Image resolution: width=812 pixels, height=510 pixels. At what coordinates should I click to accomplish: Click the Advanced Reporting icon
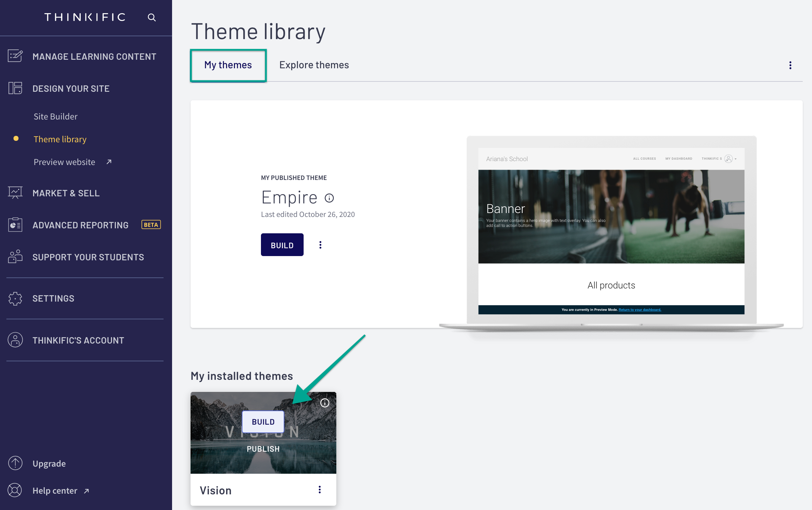pyautogui.click(x=15, y=225)
